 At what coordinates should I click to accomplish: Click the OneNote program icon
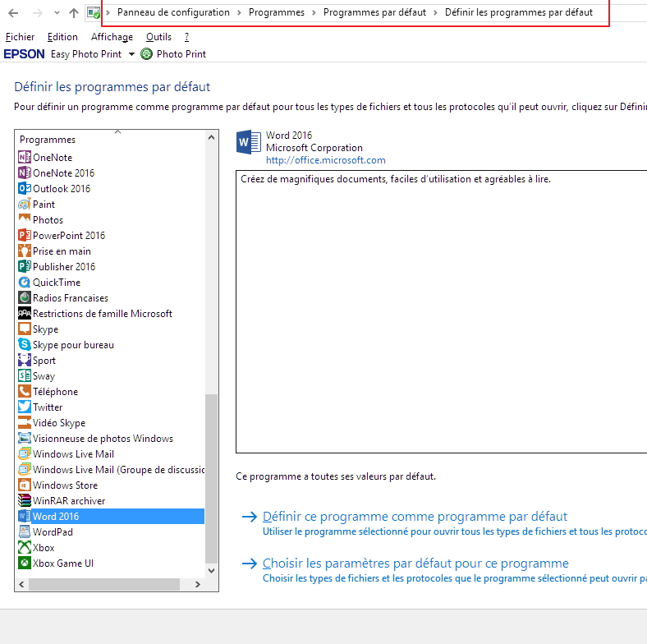pos(25,157)
